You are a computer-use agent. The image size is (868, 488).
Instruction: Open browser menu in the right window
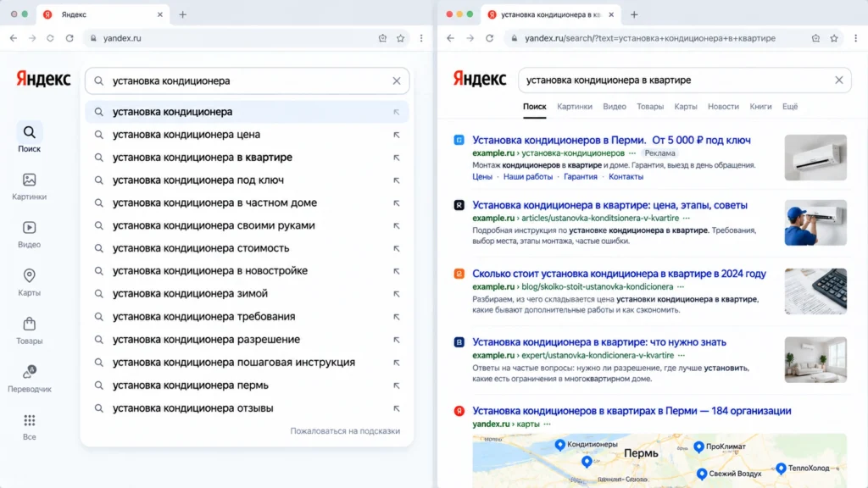point(855,38)
